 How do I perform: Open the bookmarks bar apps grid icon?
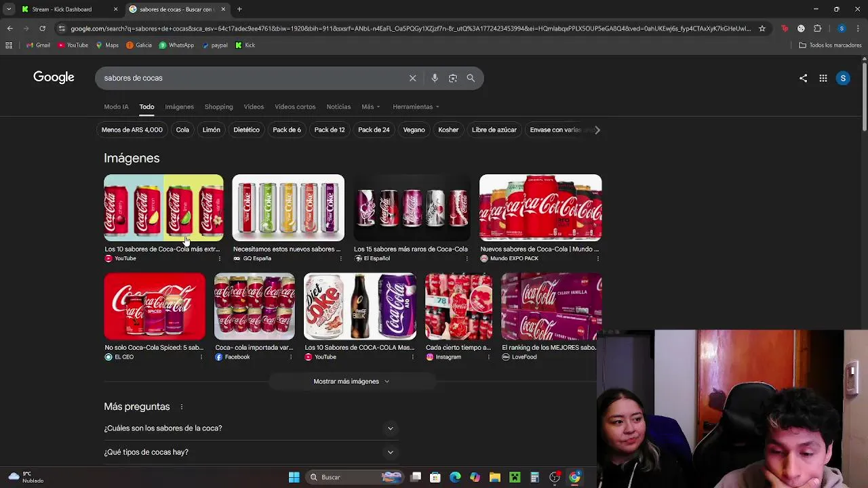tap(9, 45)
